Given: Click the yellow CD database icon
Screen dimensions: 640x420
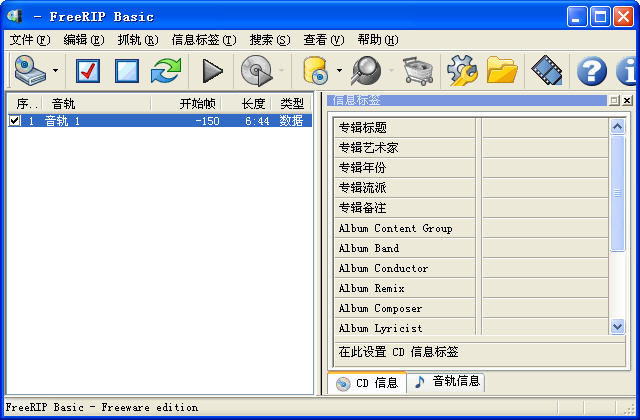Looking at the screenshot, I should [316, 70].
